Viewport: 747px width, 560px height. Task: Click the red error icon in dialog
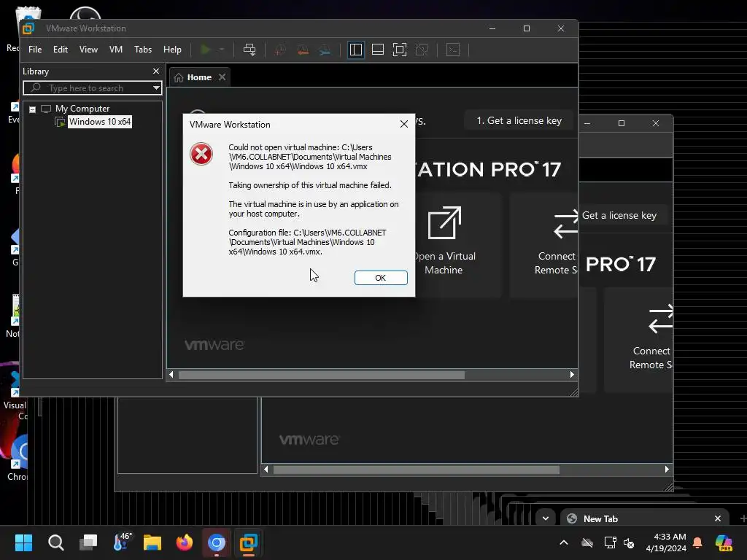(201, 154)
